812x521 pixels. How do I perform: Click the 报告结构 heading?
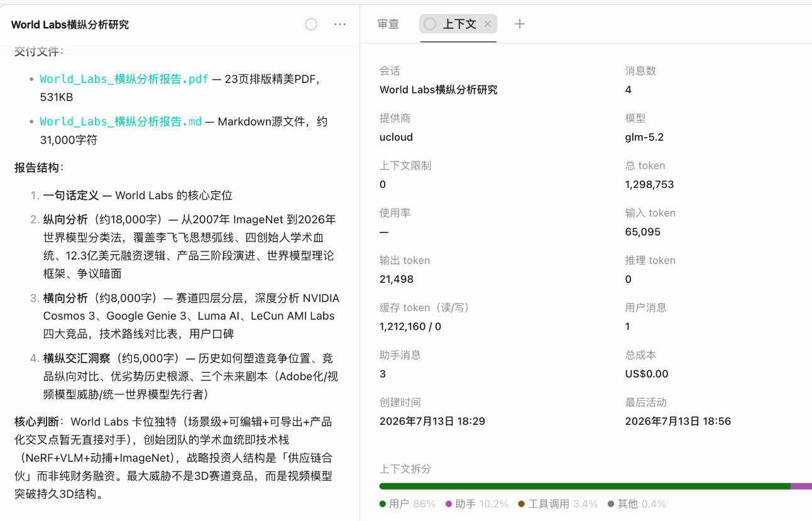[39, 168]
